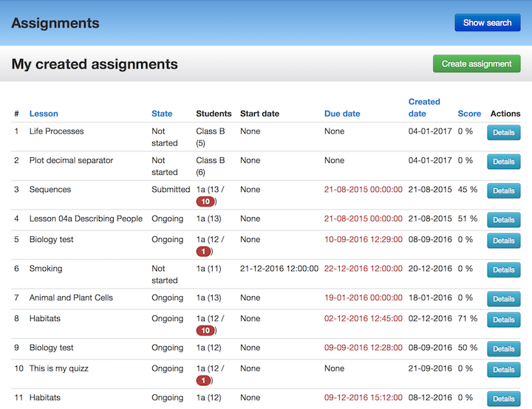Open Details for Biology test row 9
Image resolution: width=532 pixels, height=409 pixels.
pyautogui.click(x=503, y=349)
